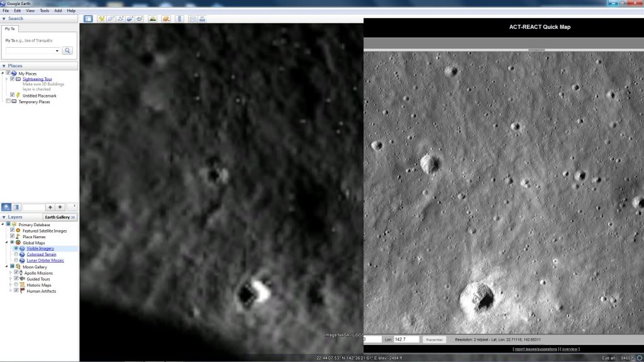The image size is (644, 362).
Task: Open the Edit menu
Action: 17,11
